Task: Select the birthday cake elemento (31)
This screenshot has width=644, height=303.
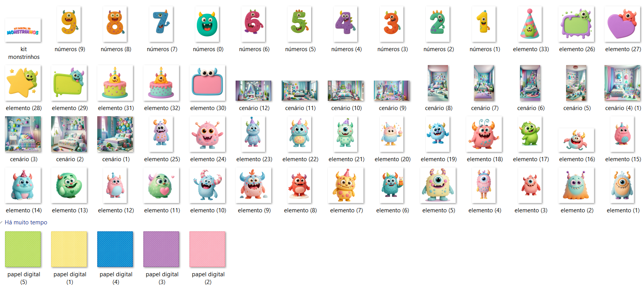Action: (115, 83)
